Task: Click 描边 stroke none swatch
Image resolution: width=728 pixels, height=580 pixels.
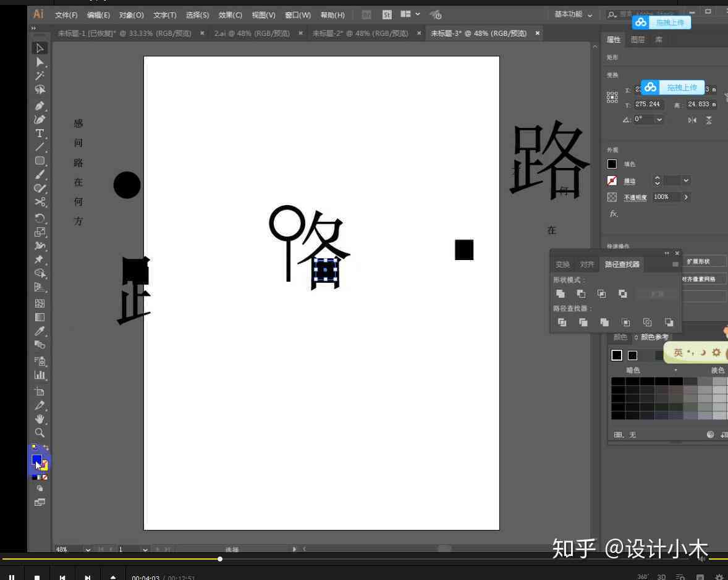Action: 612,180
